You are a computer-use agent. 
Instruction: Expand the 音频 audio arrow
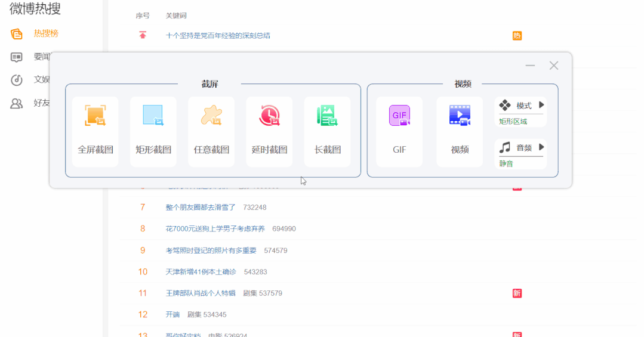(x=541, y=147)
